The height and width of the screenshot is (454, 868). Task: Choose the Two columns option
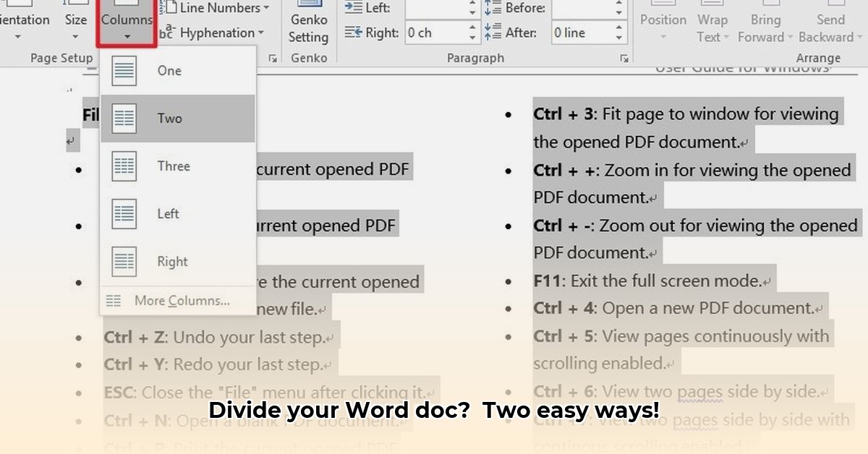(x=178, y=119)
